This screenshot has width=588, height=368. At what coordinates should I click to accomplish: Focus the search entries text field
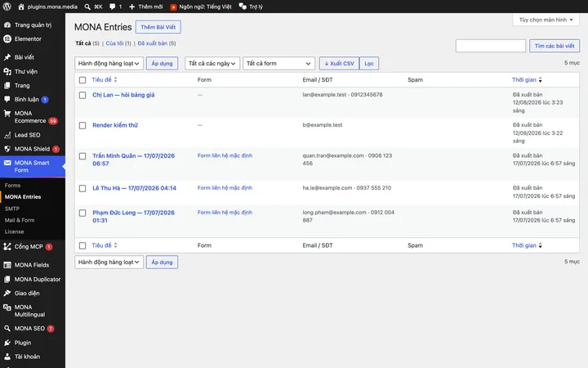(491, 46)
